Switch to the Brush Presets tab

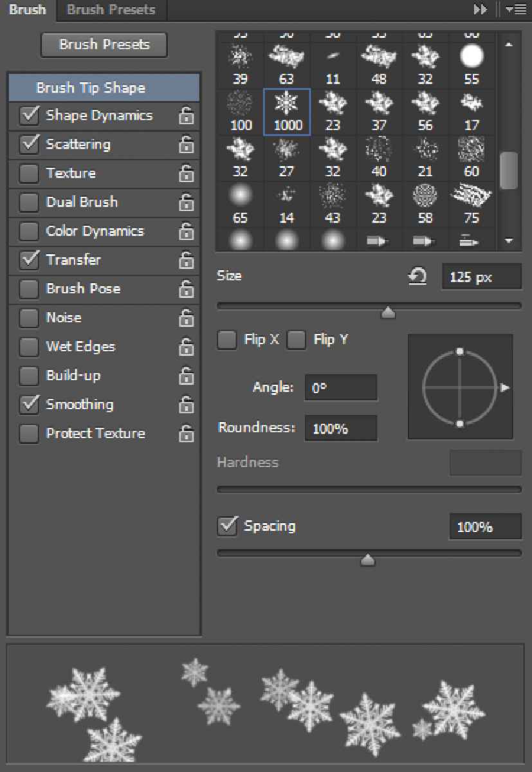(x=111, y=10)
